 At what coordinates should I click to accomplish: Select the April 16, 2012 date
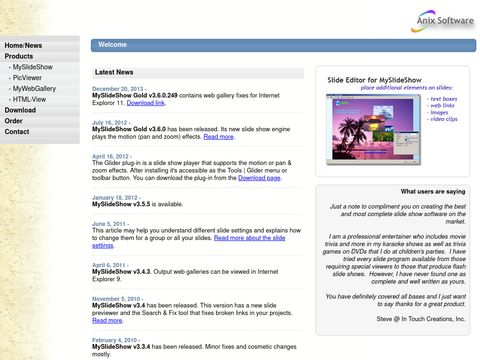tap(110, 156)
